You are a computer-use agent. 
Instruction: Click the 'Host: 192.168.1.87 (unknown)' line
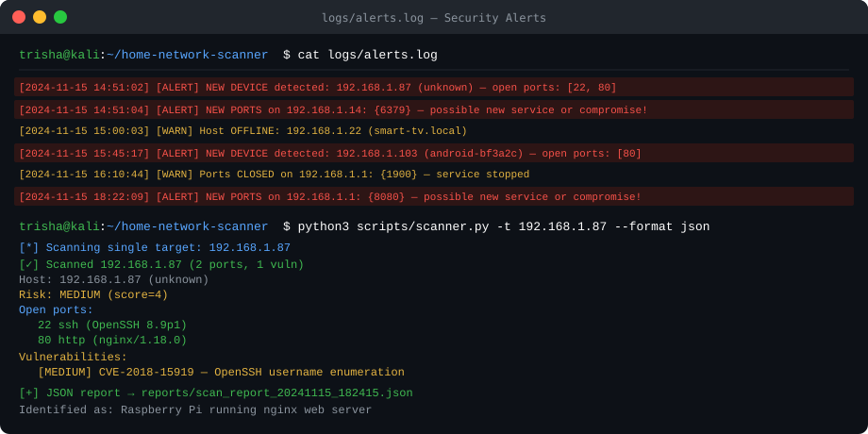click(x=113, y=280)
